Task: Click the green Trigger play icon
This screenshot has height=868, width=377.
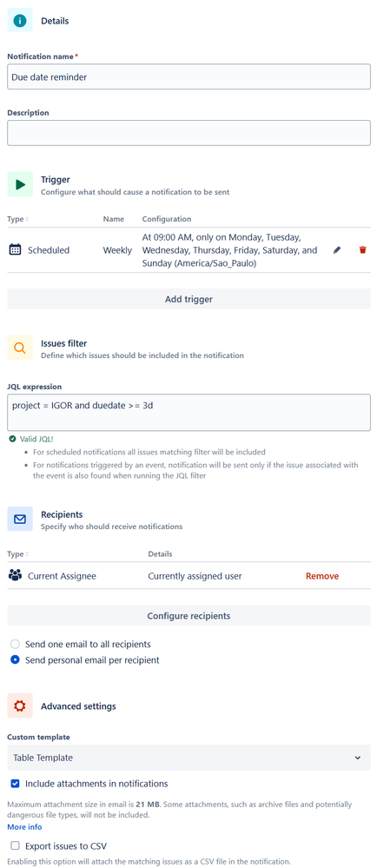Action: click(20, 184)
